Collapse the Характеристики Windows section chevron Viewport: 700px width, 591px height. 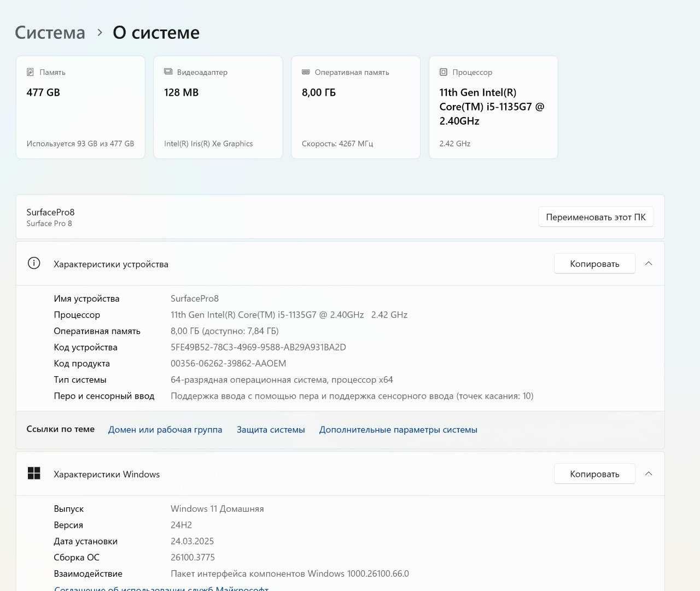649,473
